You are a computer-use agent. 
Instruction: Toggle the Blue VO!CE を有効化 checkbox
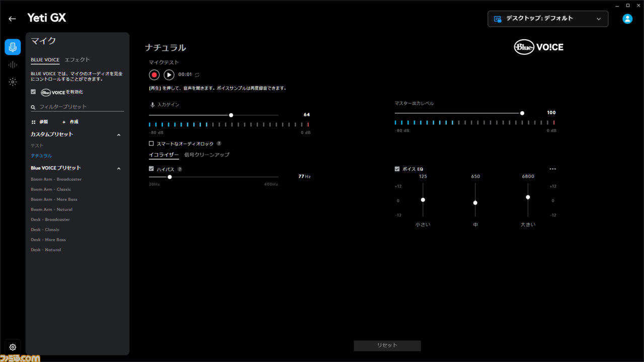tap(33, 92)
